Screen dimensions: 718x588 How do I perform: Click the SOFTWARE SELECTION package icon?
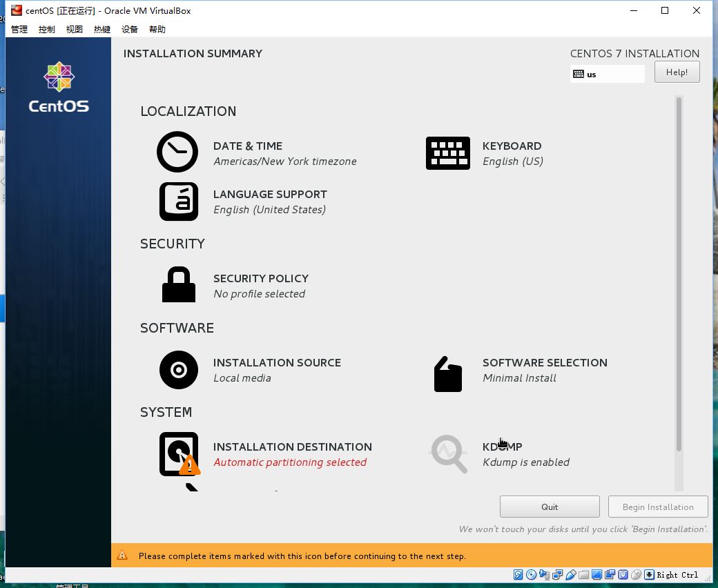447,373
